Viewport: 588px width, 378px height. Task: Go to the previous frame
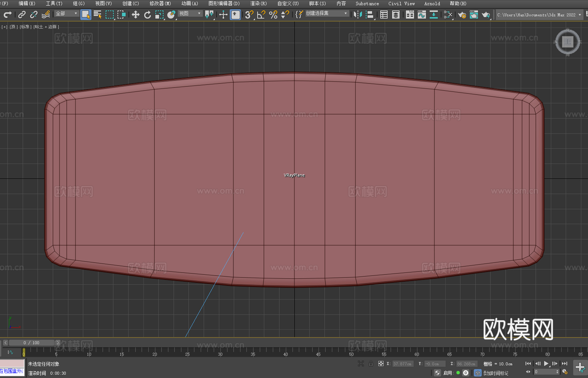(x=537, y=364)
